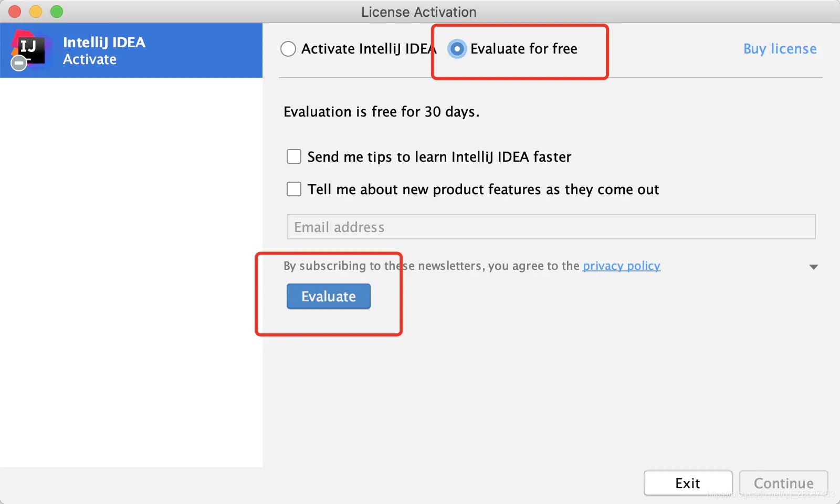Screen dimensions: 840x504
Task: Click the green zoom window button
Action: click(57, 12)
